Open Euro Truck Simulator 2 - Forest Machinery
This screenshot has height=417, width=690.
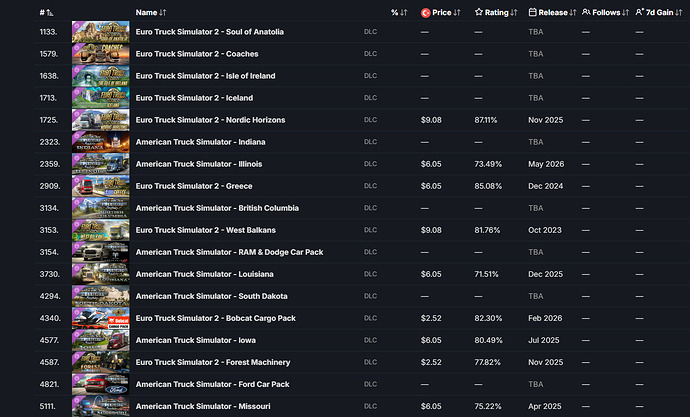coord(213,362)
